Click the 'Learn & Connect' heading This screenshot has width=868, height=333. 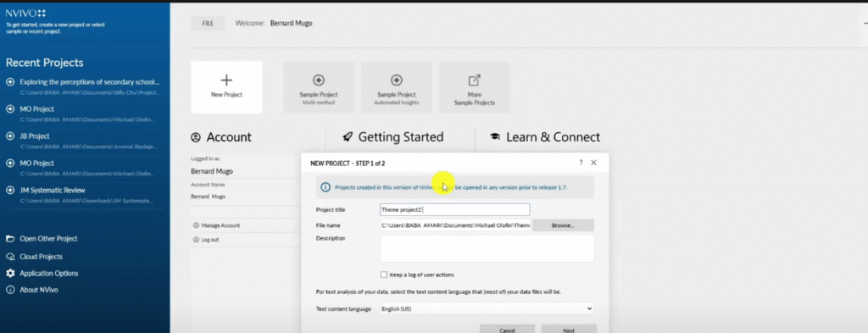[553, 137]
